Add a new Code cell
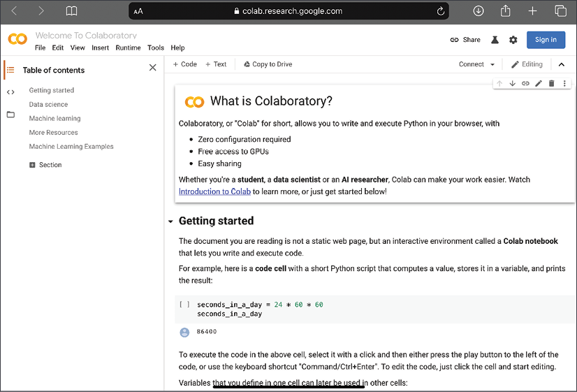The image size is (577, 392). point(184,64)
